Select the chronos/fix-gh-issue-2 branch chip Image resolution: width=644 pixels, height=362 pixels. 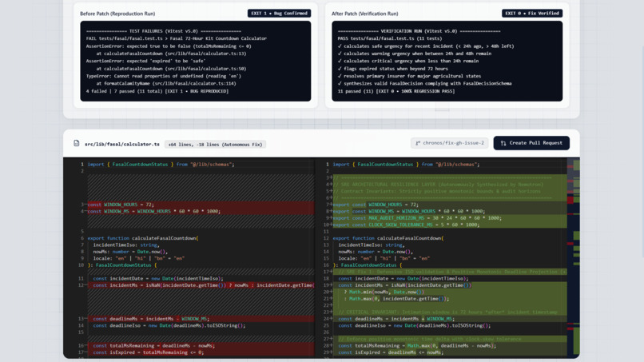[449, 143]
